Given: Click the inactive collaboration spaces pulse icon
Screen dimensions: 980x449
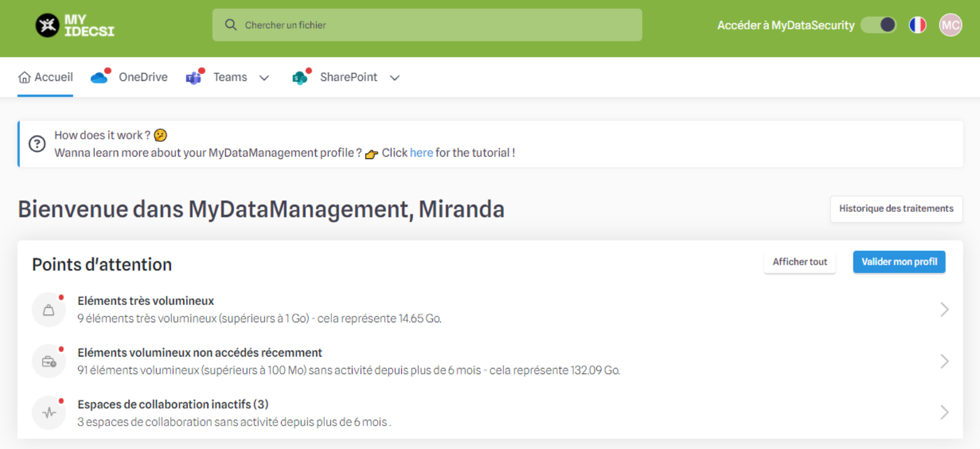Looking at the screenshot, I should 49,413.
